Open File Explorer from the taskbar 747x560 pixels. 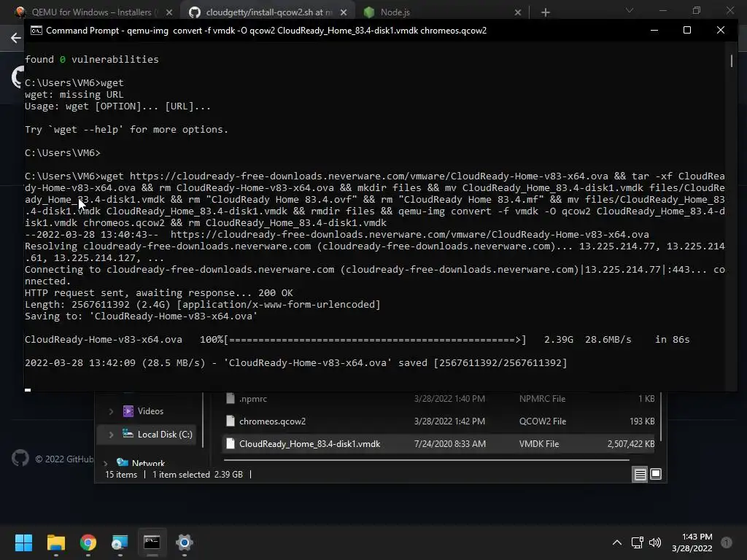point(55,542)
